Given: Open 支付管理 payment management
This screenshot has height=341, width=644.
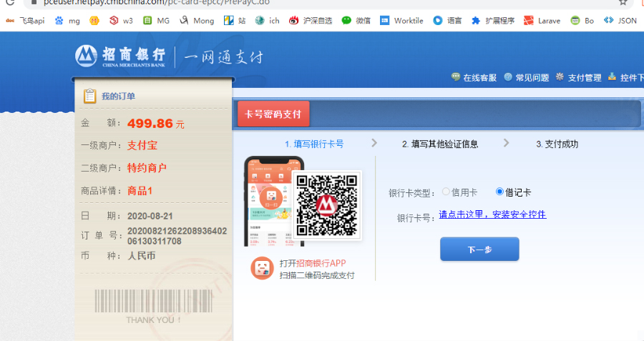Looking at the screenshot, I should (x=578, y=78).
